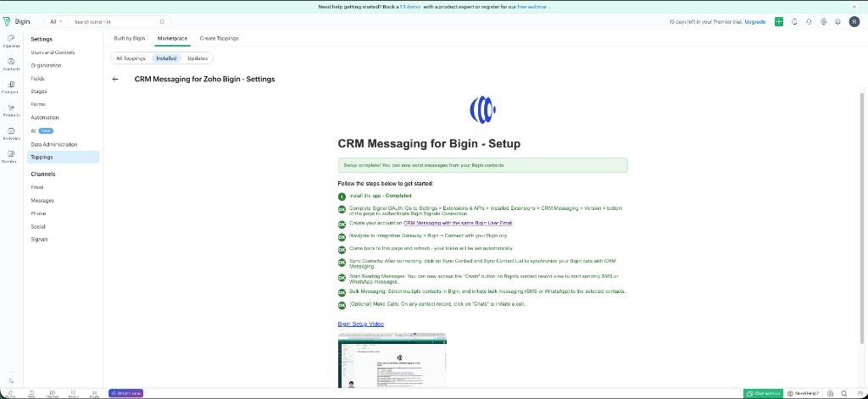Click the Channels section heading
Viewport: 868px width, 399px height.
pos(42,174)
